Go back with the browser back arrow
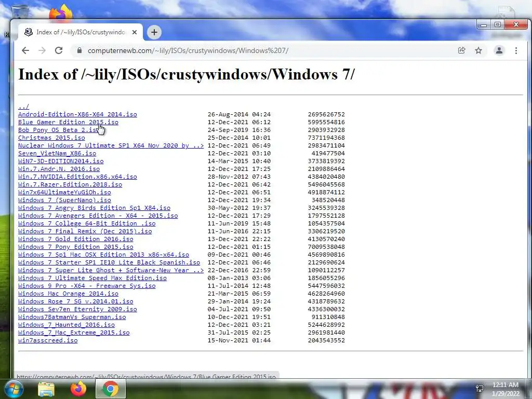This screenshot has height=399, width=532. pos(25,50)
